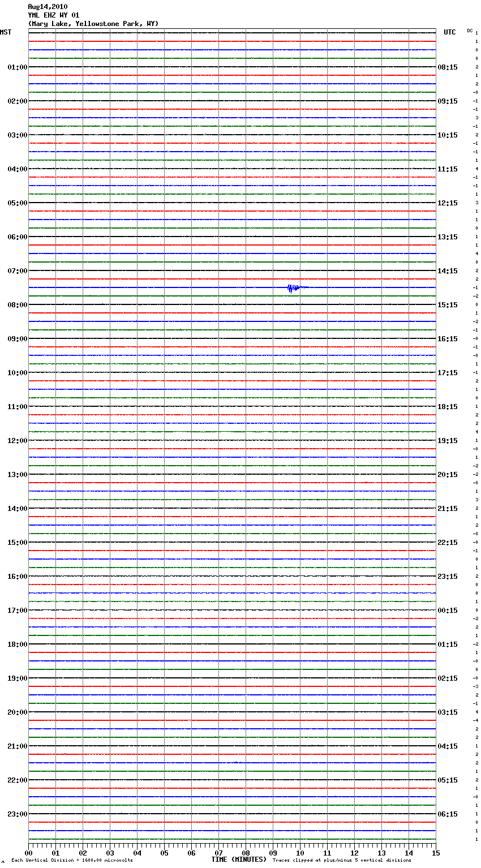
Task: Click the 08:15 UTC time label
Action: tap(448, 67)
